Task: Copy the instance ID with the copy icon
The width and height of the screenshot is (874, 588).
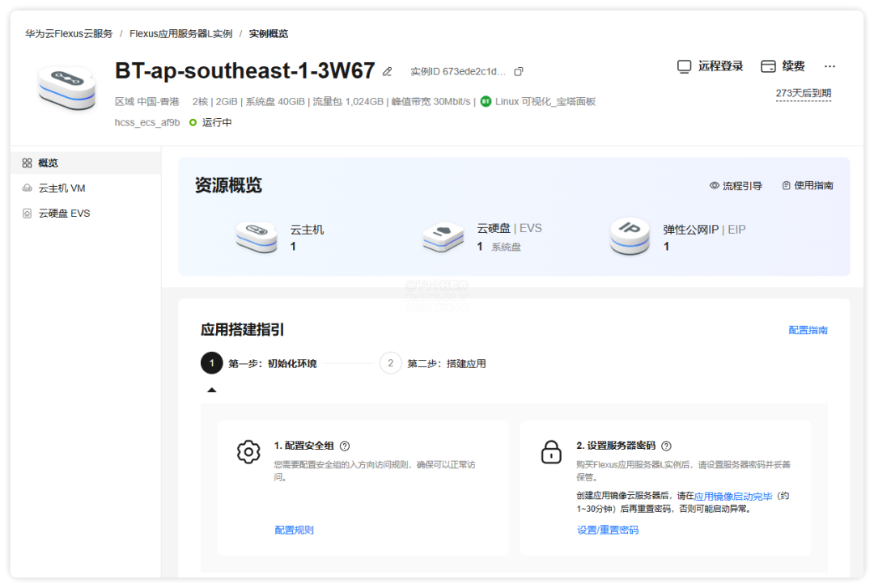Action: tap(519, 71)
